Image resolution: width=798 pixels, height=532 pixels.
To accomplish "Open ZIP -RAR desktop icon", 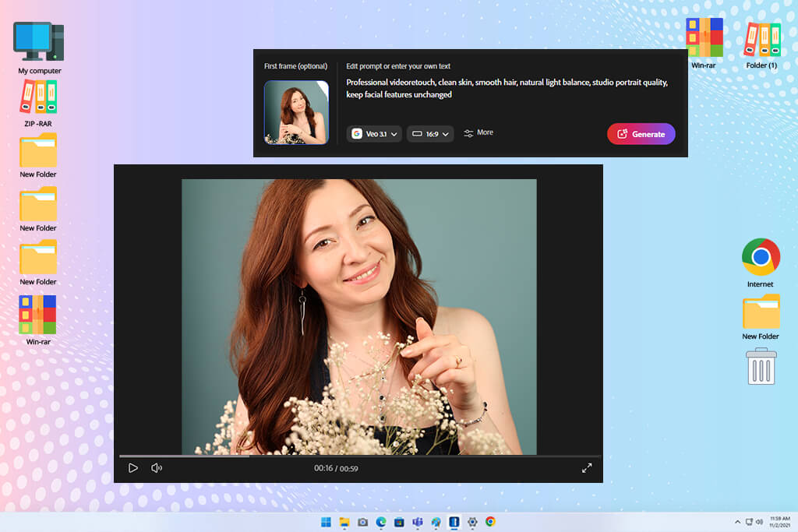I will [38, 104].
